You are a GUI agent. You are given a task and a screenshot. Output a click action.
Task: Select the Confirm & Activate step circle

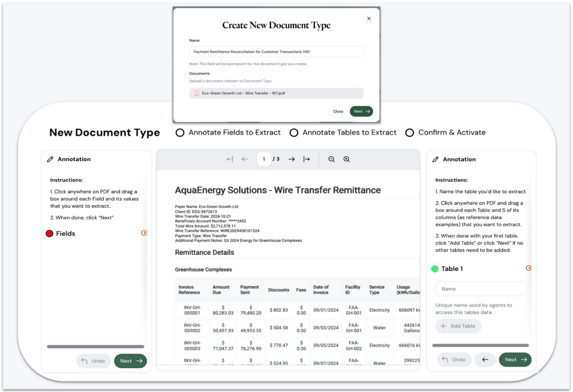409,132
